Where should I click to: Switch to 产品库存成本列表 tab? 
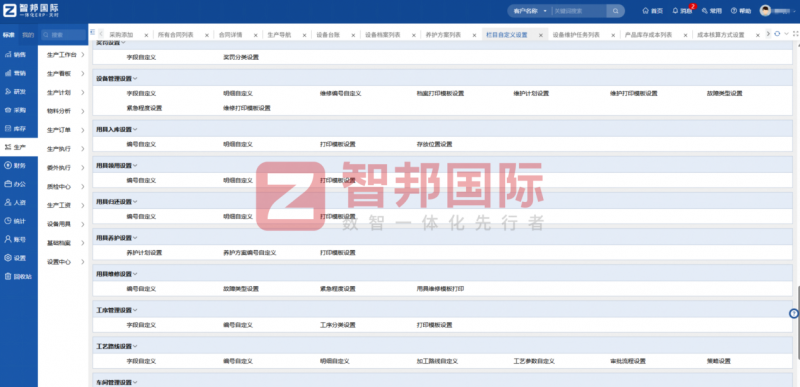[x=648, y=35]
